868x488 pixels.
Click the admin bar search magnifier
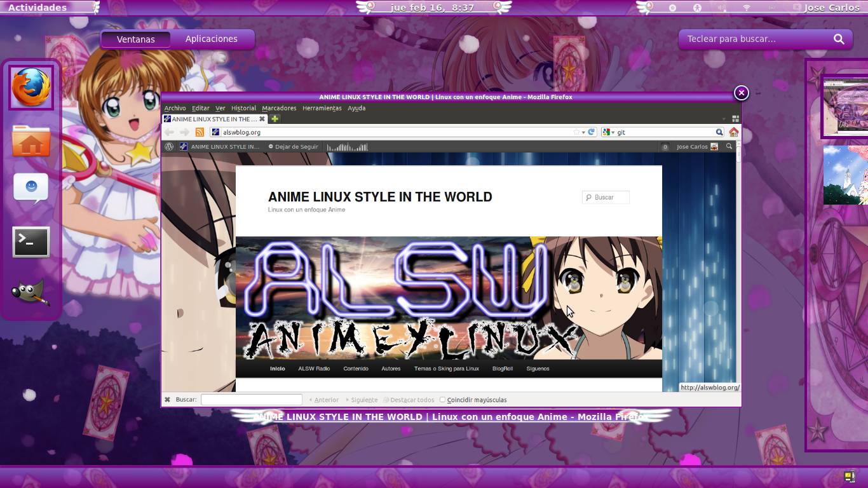[729, 146]
